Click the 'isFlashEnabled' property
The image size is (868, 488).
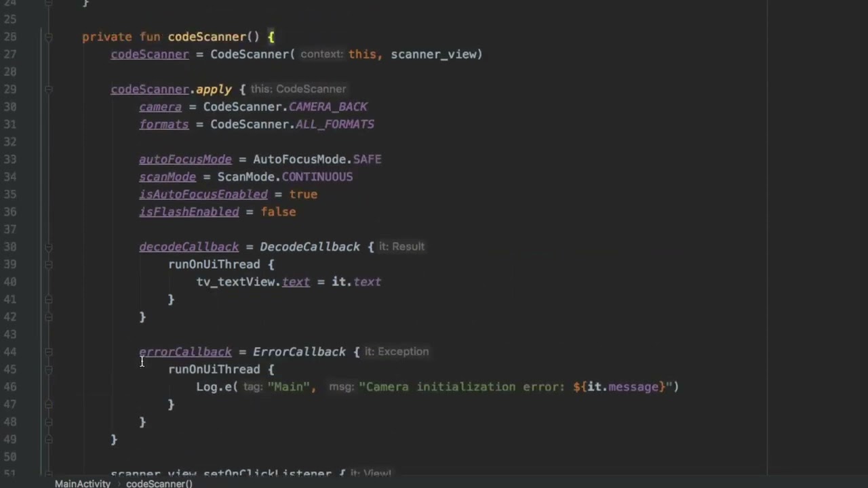pyautogui.click(x=189, y=212)
